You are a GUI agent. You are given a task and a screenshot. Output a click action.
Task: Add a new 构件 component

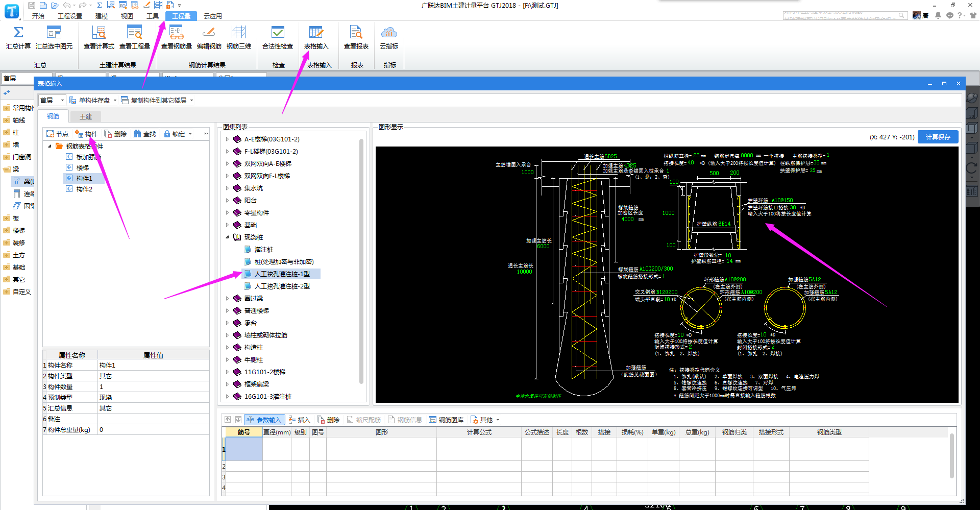pos(86,134)
